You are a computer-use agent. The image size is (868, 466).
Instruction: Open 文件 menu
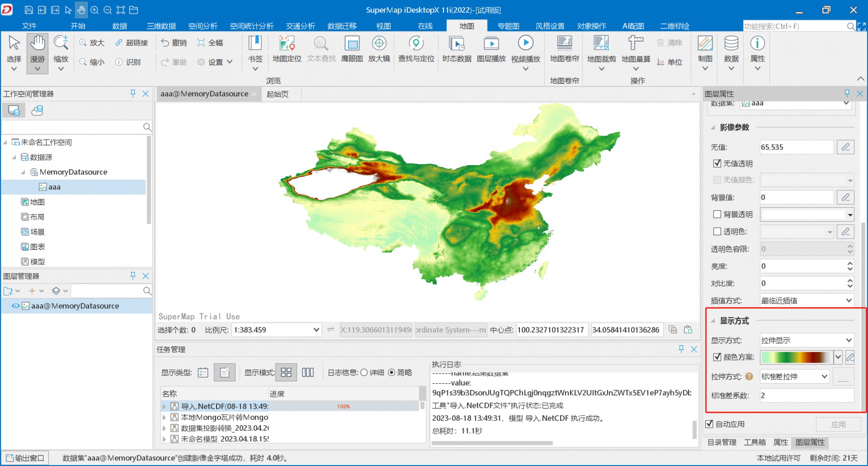tap(29, 26)
